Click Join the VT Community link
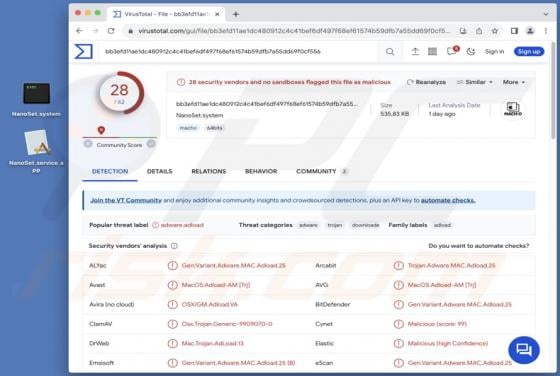560x376 pixels. (x=126, y=200)
